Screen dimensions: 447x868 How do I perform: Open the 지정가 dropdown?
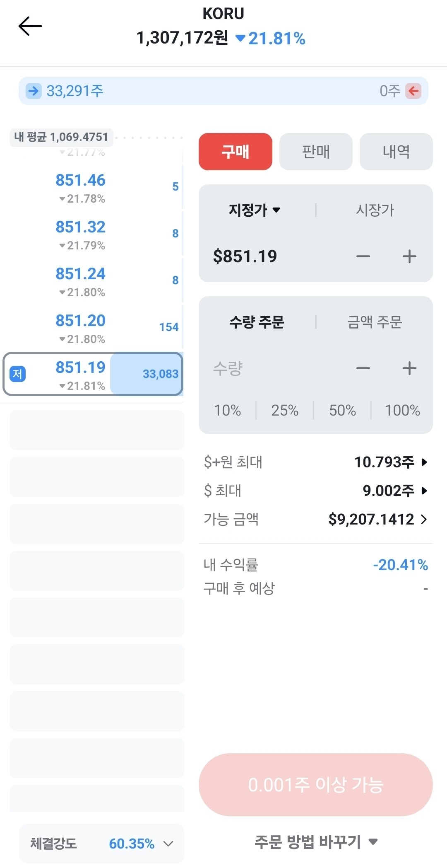coord(255,210)
